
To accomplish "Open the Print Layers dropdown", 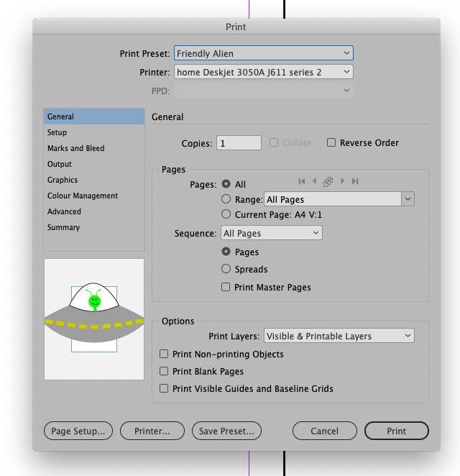I will [x=339, y=336].
